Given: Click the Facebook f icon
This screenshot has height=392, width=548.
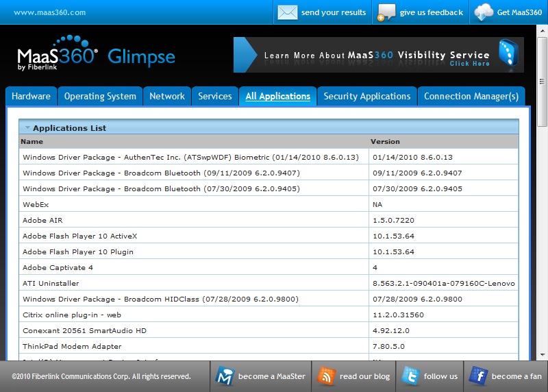Looking at the screenshot, I should 478,376.
